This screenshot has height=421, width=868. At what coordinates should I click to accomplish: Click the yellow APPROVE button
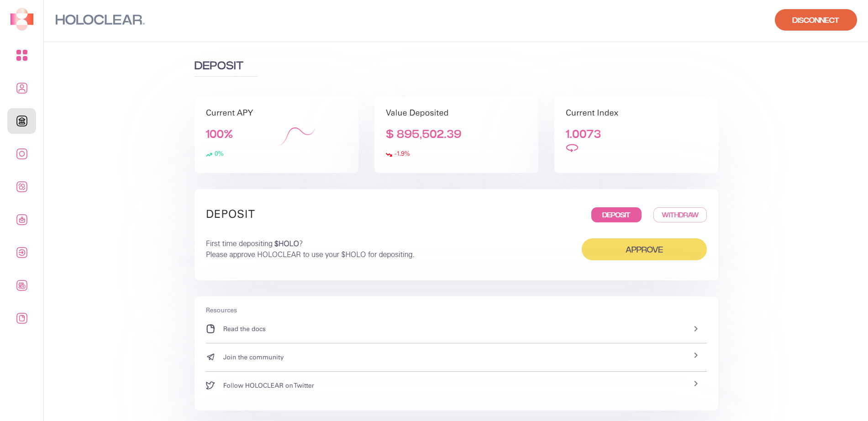tap(644, 249)
